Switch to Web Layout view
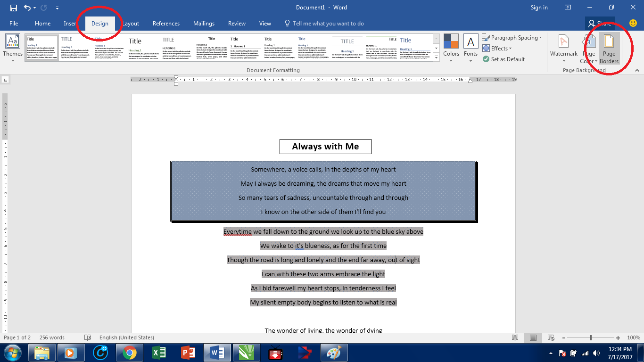The width and height of the screenshot is (644, 362). point(552,337)
